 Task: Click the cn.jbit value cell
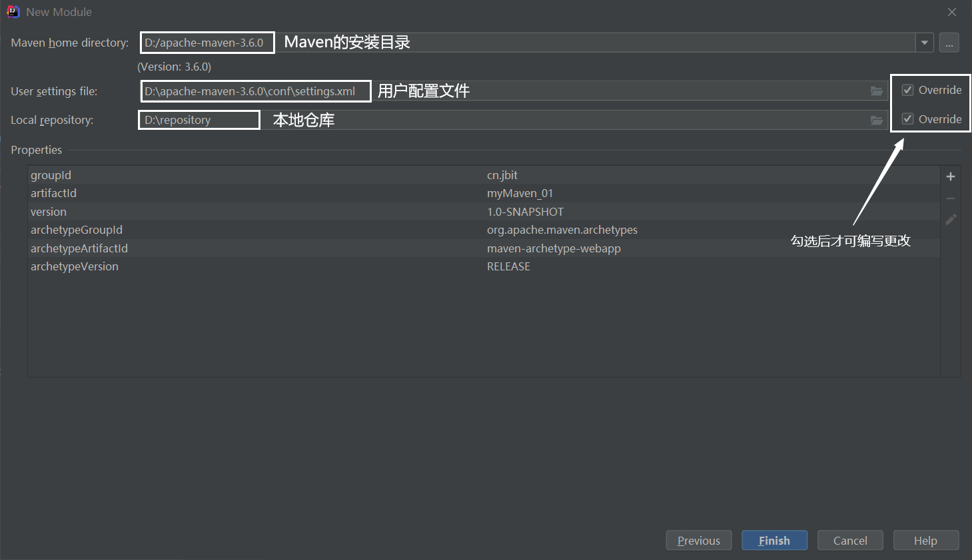pyautogui.click(x=502, y=175)
